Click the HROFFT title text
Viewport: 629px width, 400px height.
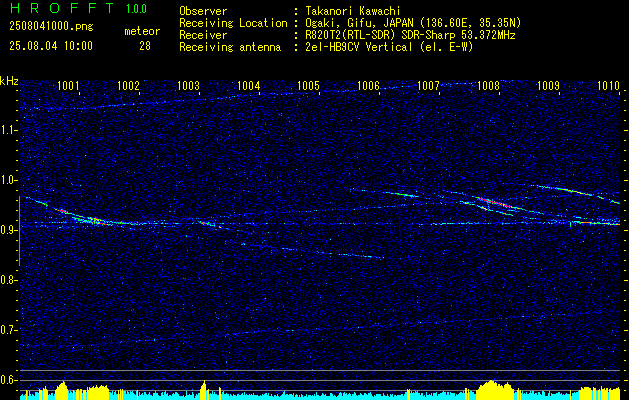[x=62, y=8]
